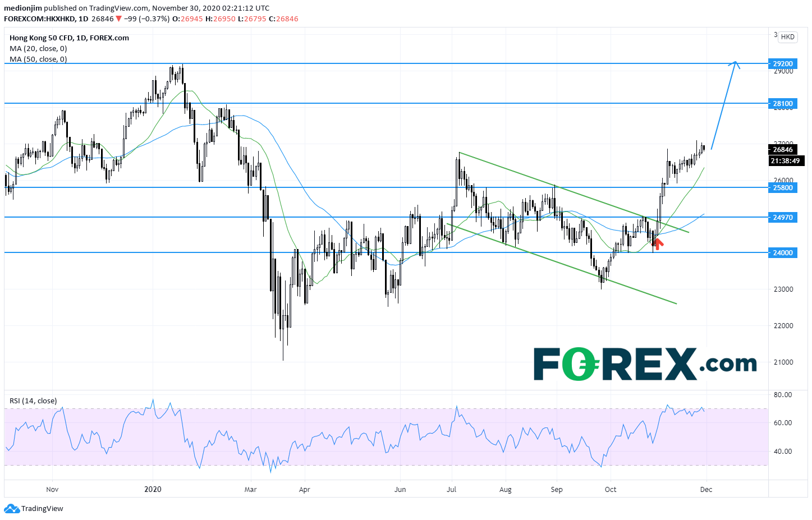Click the 21000 price scale value
Viewport: 812px width, 520px height.
tap(783, 362)
